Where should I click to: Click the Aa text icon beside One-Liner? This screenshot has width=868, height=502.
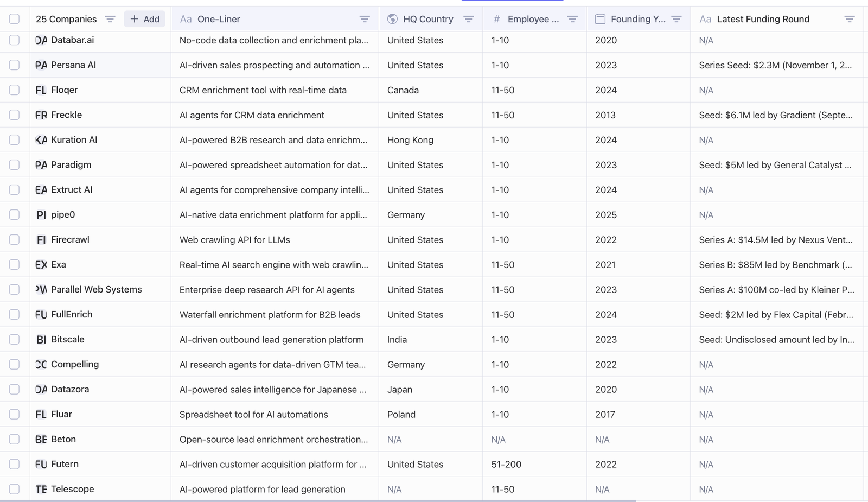(186, 19)
